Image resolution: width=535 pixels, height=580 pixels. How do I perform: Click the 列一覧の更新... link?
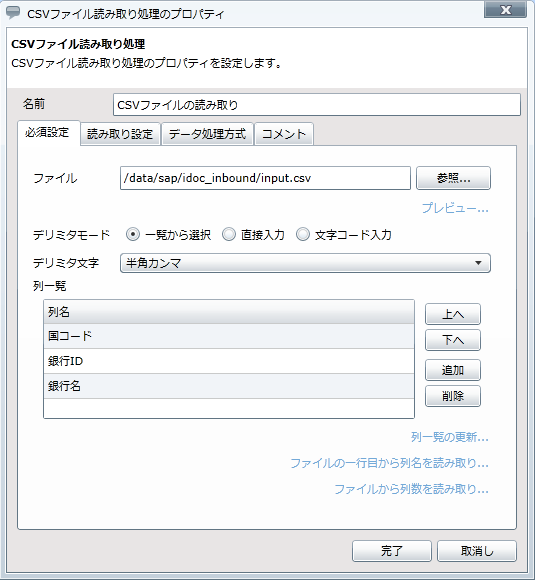[x=450, y=437]
